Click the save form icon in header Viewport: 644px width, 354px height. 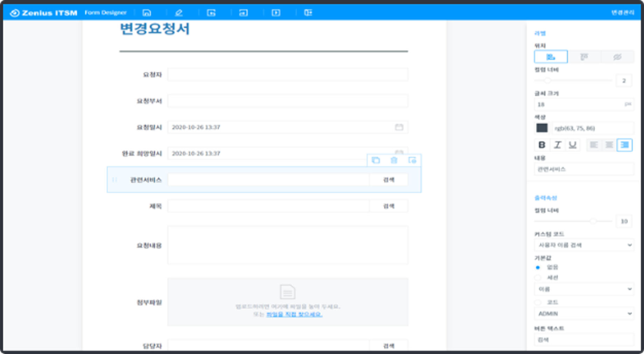click(x=147, y=13)
